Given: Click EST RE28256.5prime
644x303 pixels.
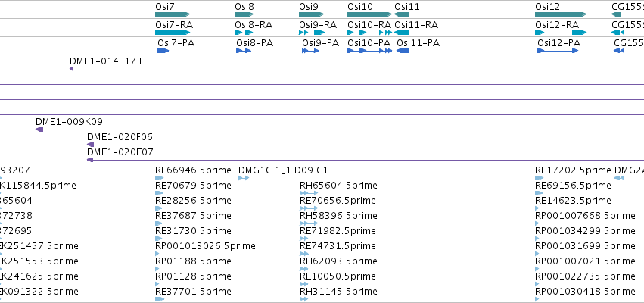Looking at the screenshot, I should [x=194, y=201].
